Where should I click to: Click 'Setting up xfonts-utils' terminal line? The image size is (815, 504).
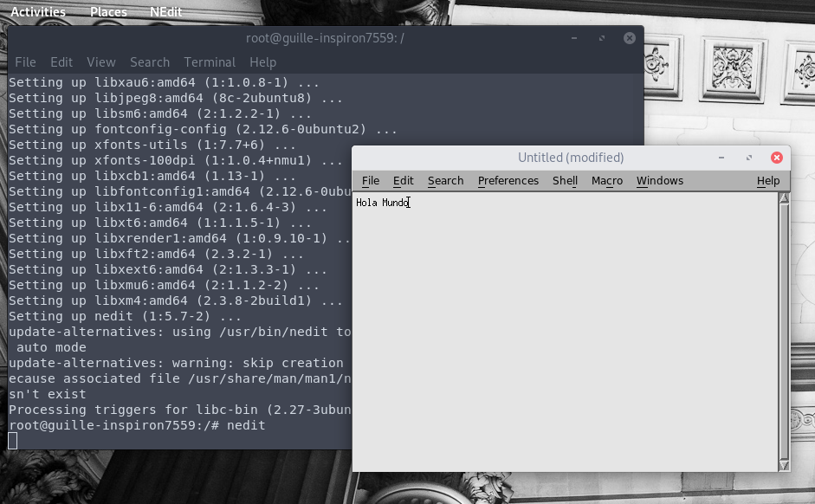(152, 145)
